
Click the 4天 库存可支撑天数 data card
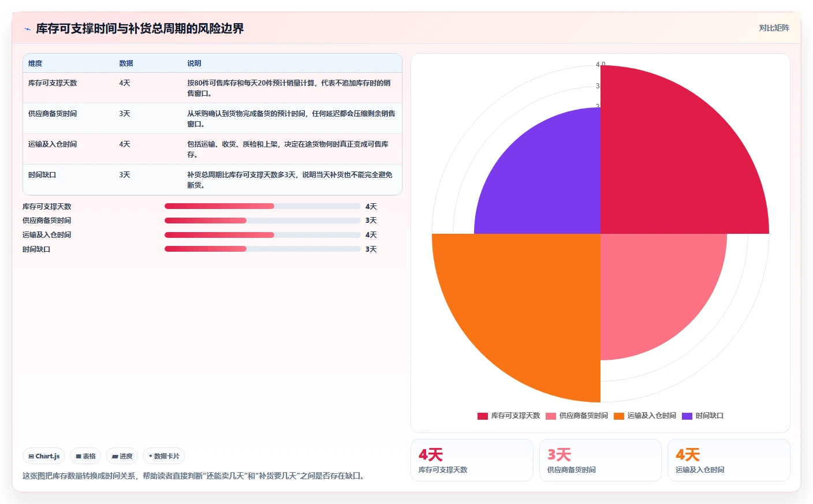(x=472, y=460)
